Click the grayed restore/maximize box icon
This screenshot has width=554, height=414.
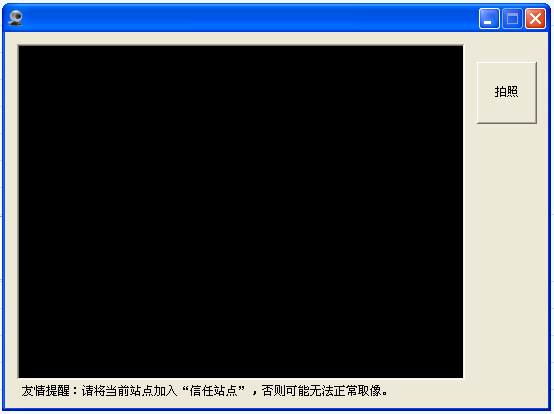(512, 18)
